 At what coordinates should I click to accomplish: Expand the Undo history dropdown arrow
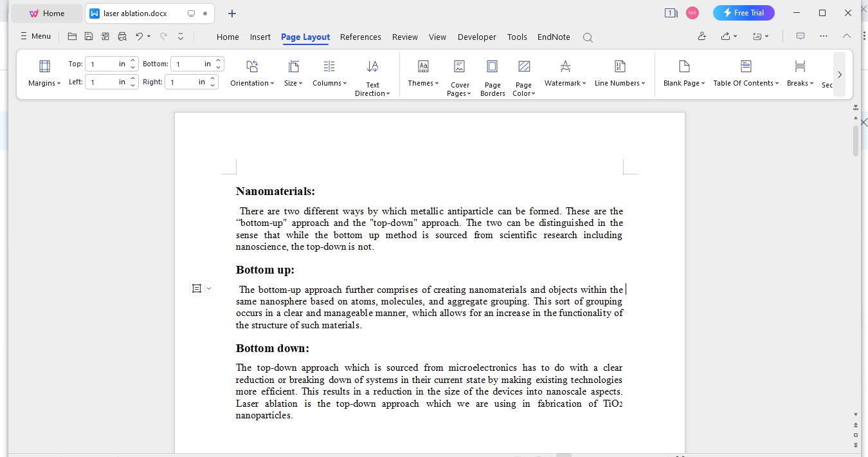point(150,37)
